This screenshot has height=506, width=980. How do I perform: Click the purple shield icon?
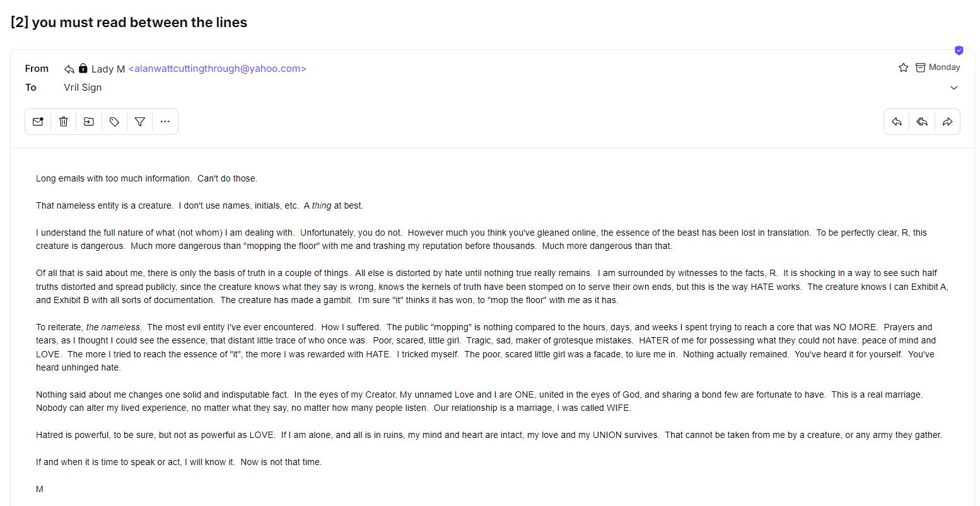tap(959, 50)
